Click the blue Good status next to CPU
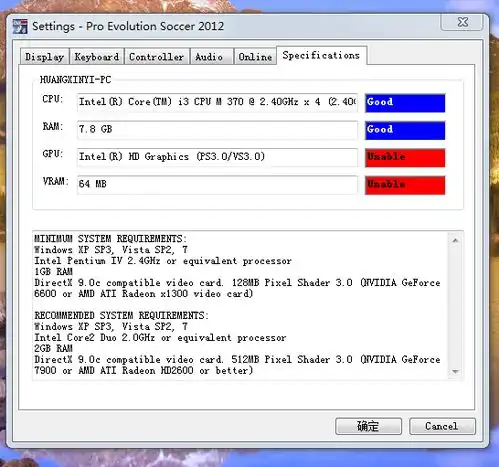Image resolution: width=499 pixels, height=467 pixels. (x=405, y=103)
